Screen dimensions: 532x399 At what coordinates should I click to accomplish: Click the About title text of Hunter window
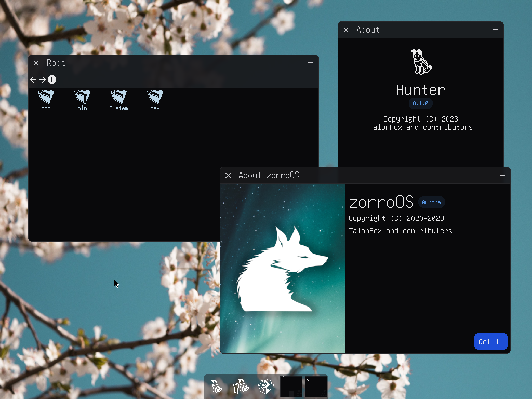(x=368, y=30)
